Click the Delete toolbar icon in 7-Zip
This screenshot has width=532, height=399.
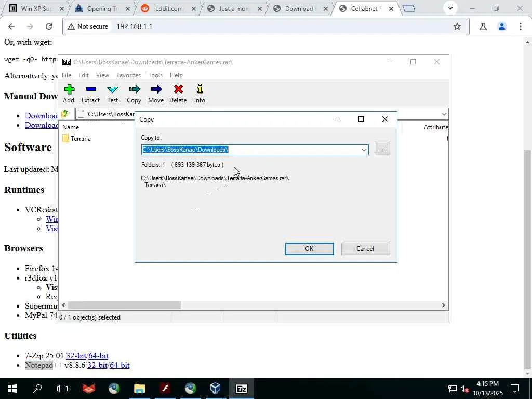tap(178, 94)
